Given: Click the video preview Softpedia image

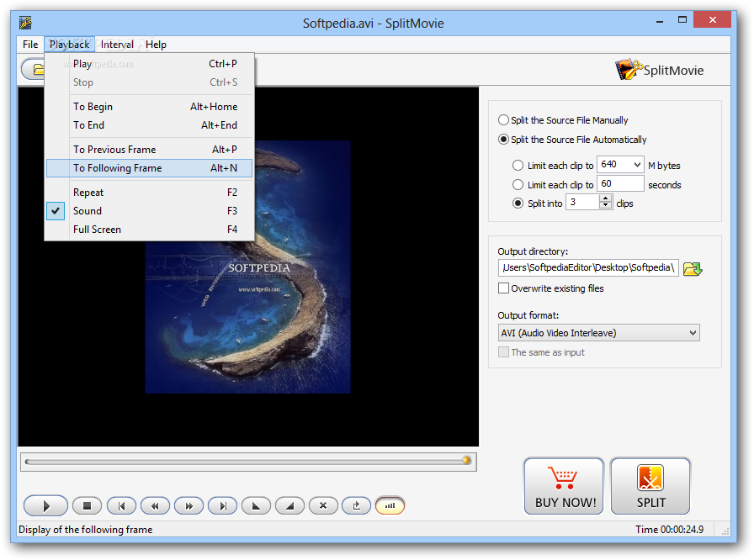Looking at the screenshot, I should (247, 267).
